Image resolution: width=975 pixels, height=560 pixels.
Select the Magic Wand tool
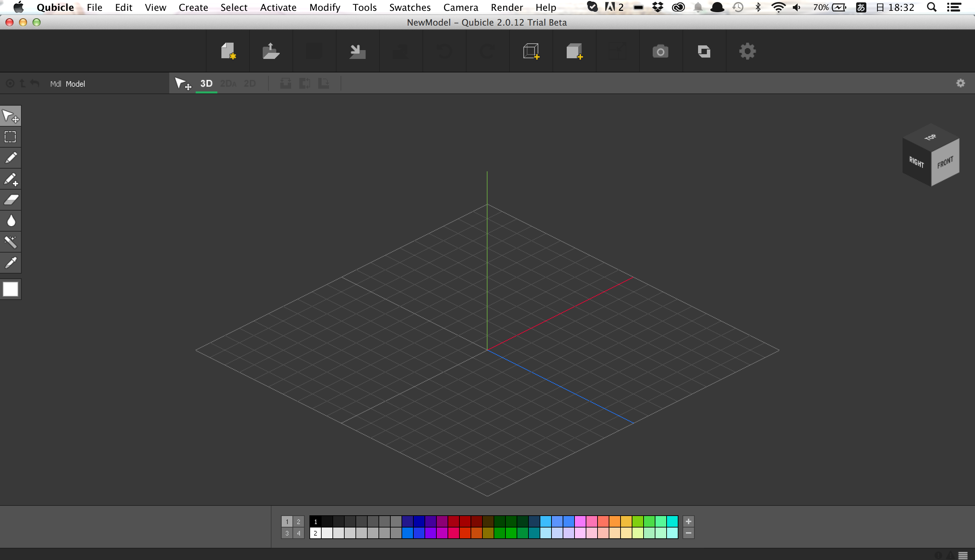(x=10, y=241)
